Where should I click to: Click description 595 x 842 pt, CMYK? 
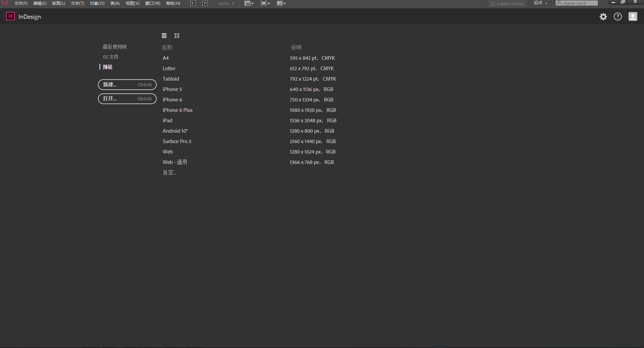tap(312, 58)
